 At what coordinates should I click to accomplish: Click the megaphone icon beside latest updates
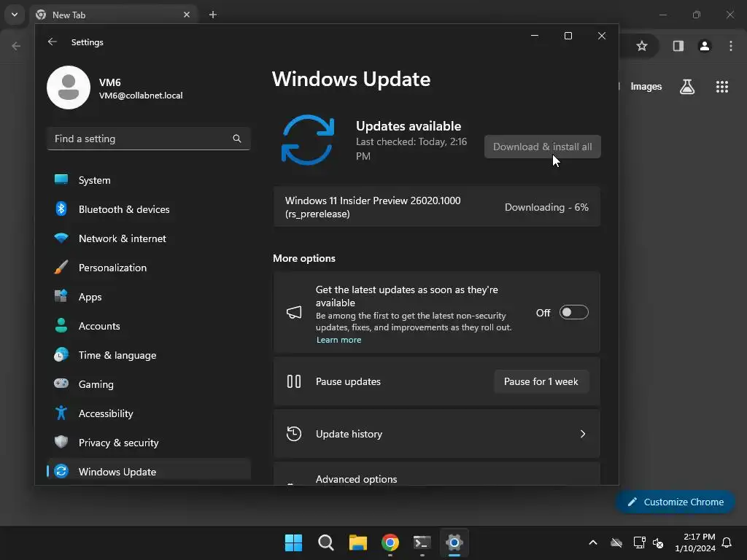pyautogui.click(x=294, y=312)
